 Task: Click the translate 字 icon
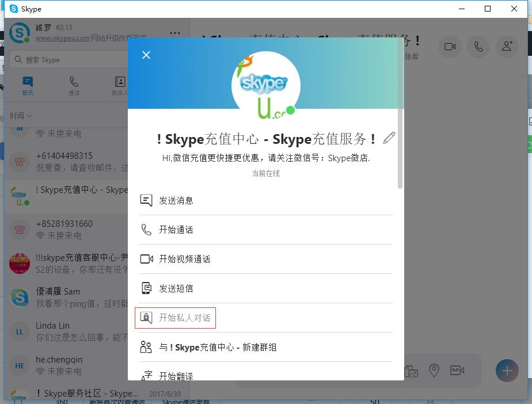pos(147,375)
